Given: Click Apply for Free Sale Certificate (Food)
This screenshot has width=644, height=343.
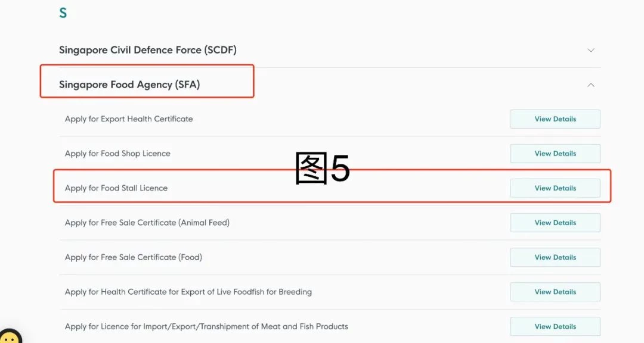Looking at the screenshot, I should (x=134, y=257).
